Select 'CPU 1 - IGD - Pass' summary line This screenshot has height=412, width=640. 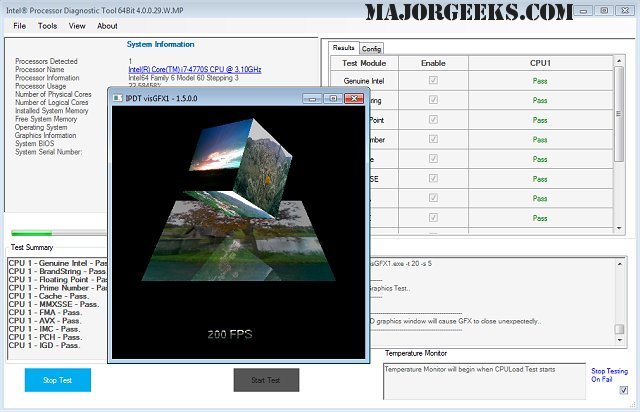coord(44,345)
